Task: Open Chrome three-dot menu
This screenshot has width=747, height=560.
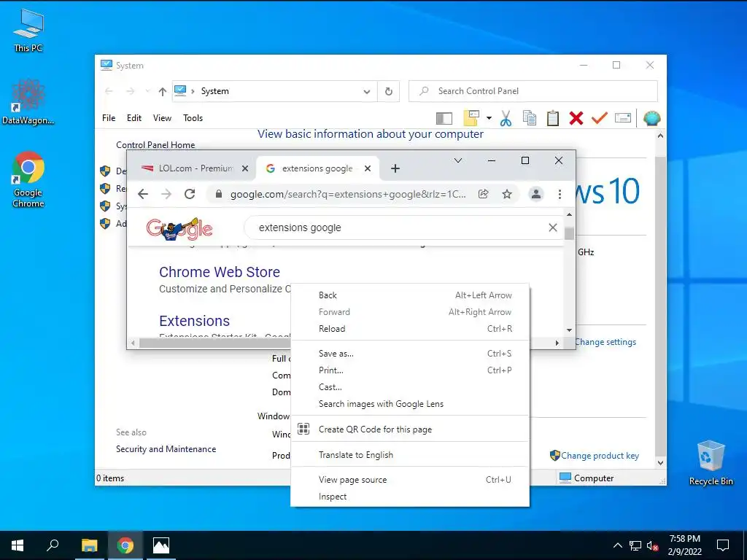Action: click(x=560, y=194)
